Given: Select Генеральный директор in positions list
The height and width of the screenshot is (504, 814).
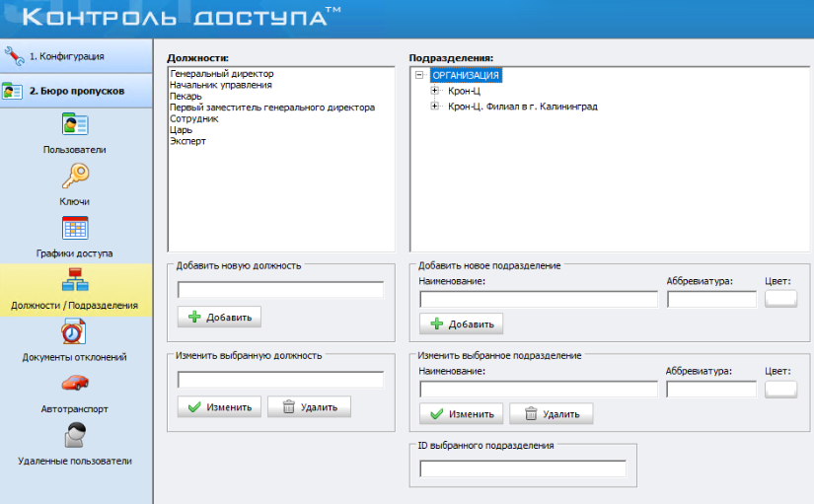Looking at the screenshot, I should coord(221,74).
